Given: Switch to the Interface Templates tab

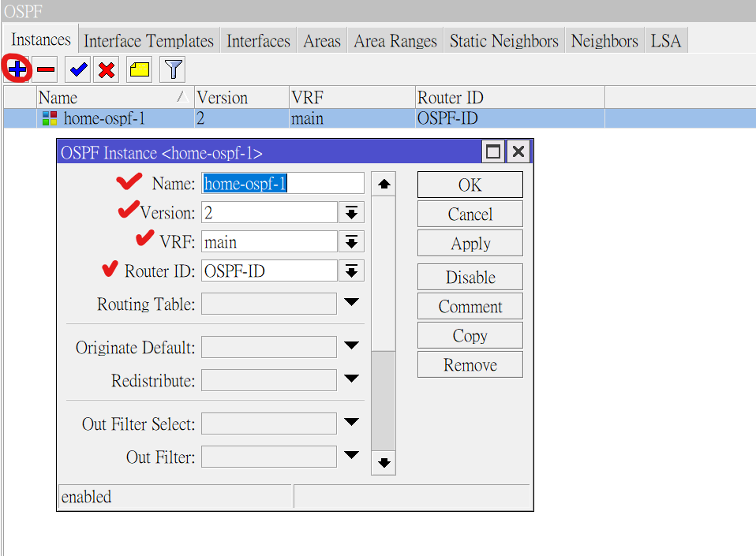Looking at the screenshot, I should [148, 41].
